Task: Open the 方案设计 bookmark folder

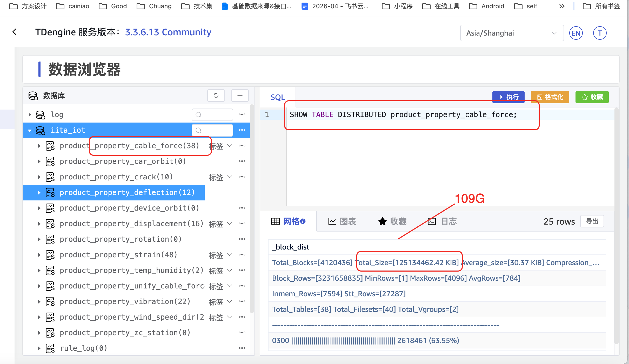Action: pyautogui.click(x=28, y=6)
